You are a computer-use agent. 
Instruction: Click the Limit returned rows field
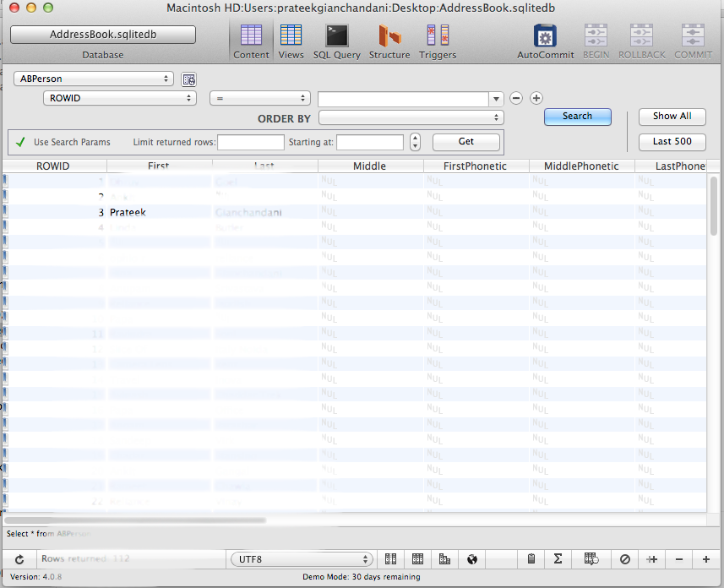[x=250, y=142]
